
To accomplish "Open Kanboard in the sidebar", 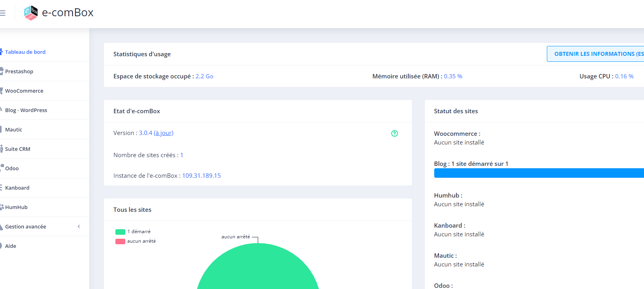I will point(17,188).
